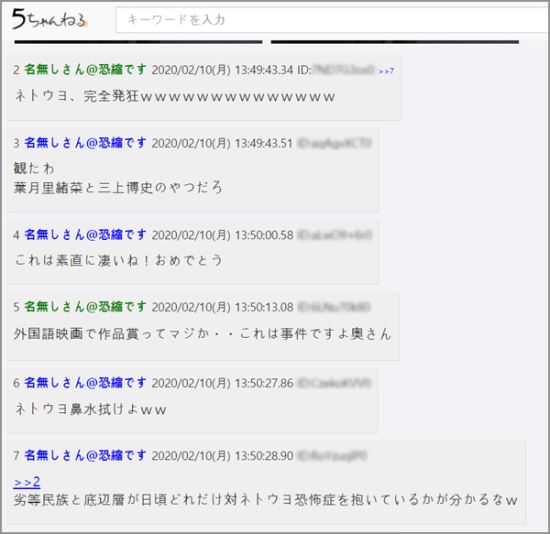550x534 pixels.
Task: Select the blue poster name on post 7
Action: click(x=85, y=455)
